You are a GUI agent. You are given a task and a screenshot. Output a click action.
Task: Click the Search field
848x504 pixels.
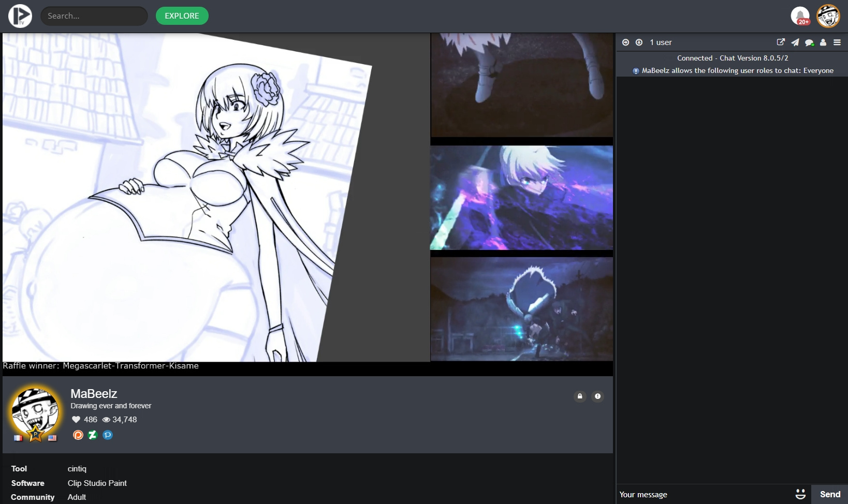(94, 16)
